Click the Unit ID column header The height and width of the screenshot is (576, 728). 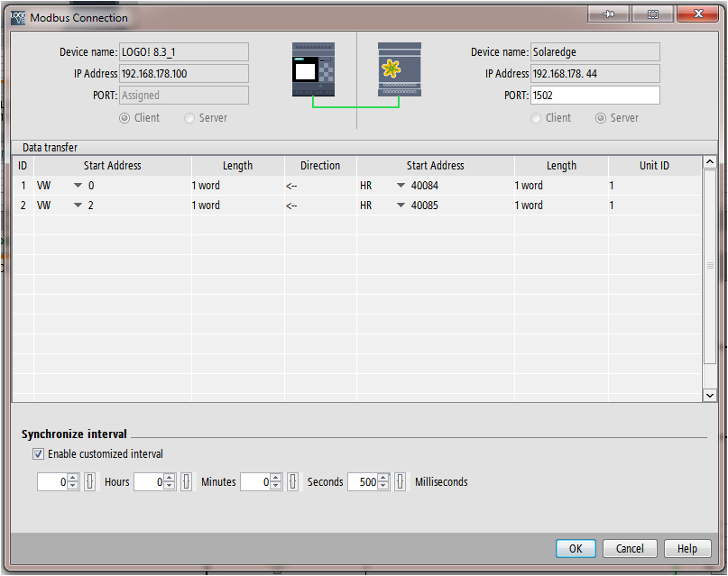point(655,166)
